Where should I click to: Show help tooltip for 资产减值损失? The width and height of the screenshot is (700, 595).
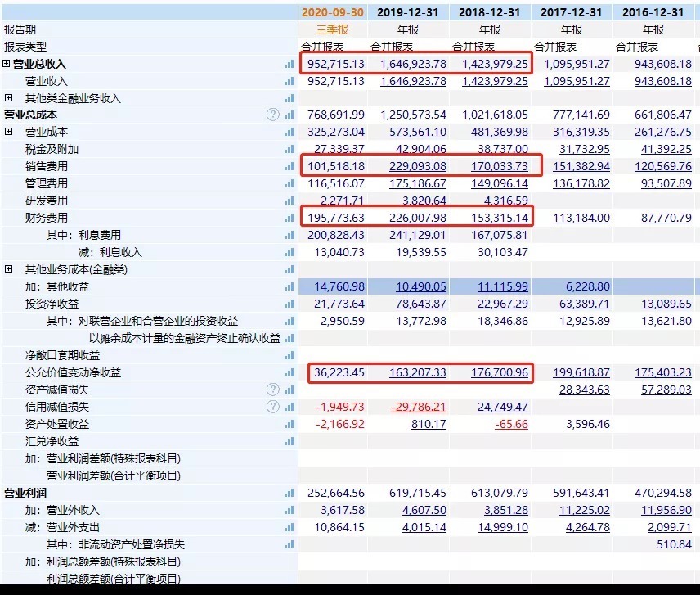273,390
